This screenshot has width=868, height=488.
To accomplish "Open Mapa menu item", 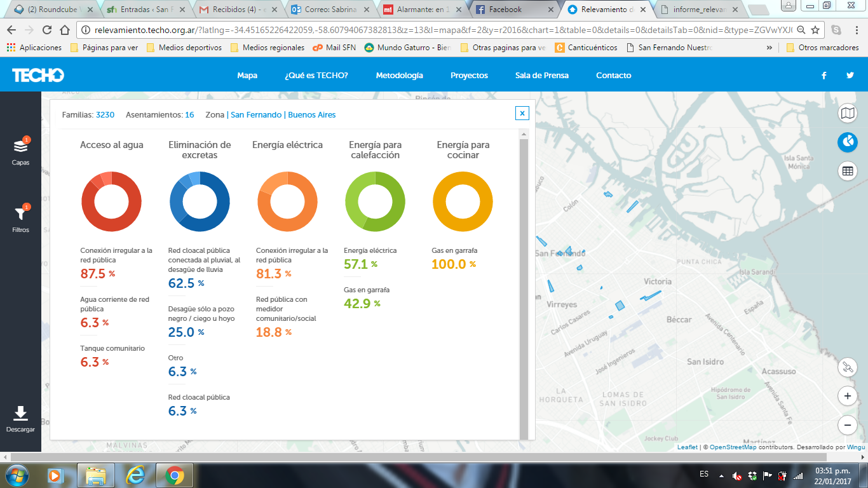I will pos(247,75).
